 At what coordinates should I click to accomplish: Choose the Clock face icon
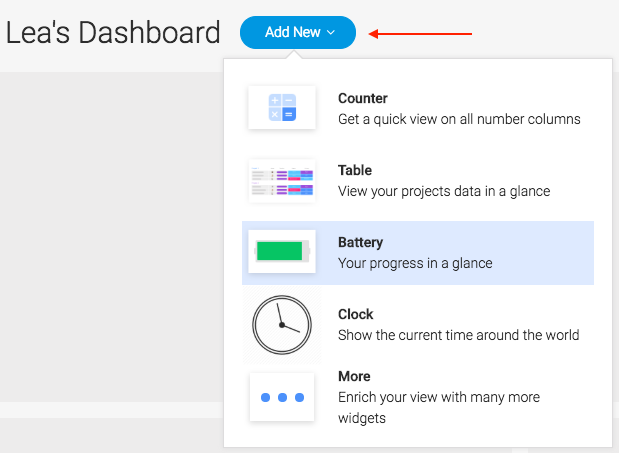point(282,325)
